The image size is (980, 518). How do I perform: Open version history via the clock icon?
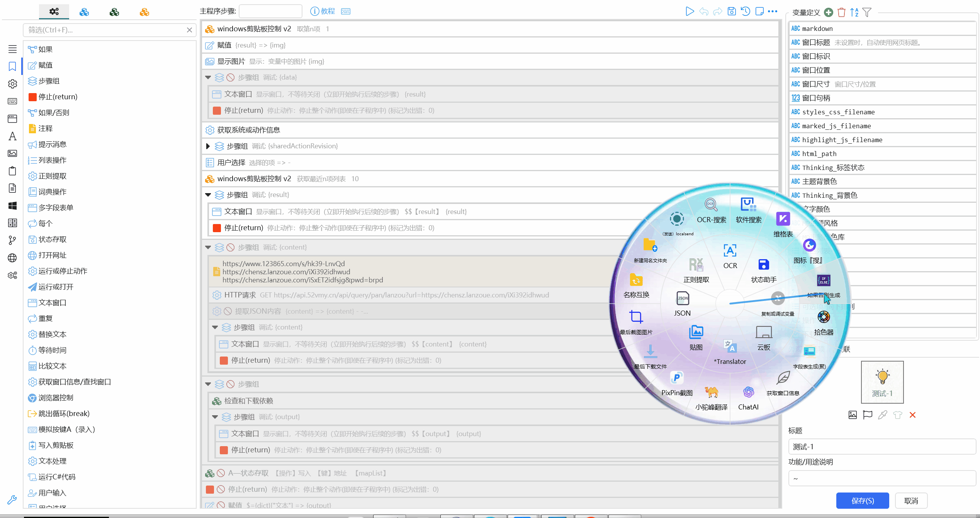(746, 11)
